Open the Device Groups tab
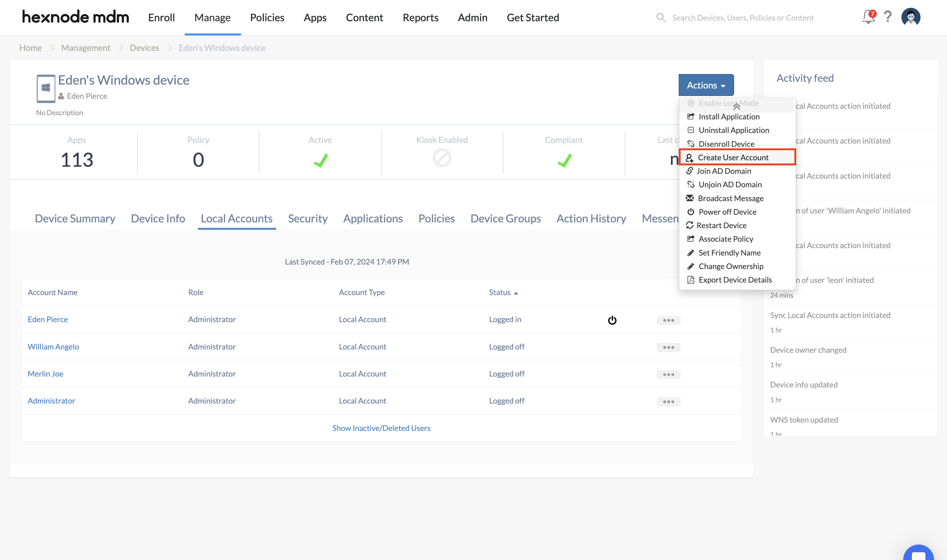 [x=506, y=218]
